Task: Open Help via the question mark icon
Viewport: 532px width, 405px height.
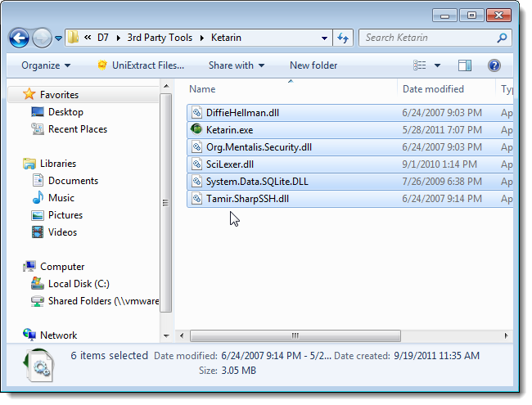Action: coord(494,65)
